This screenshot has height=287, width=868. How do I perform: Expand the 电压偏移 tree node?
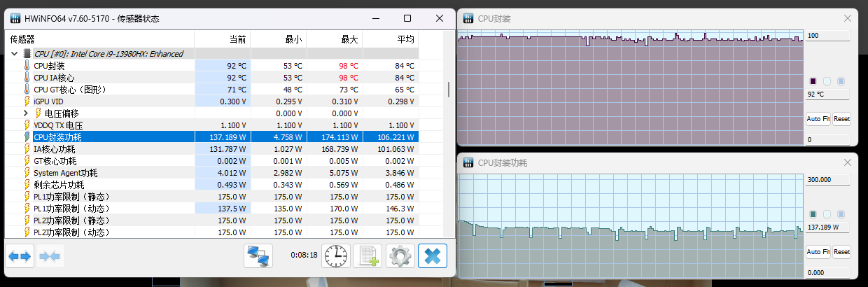[27, 113]
